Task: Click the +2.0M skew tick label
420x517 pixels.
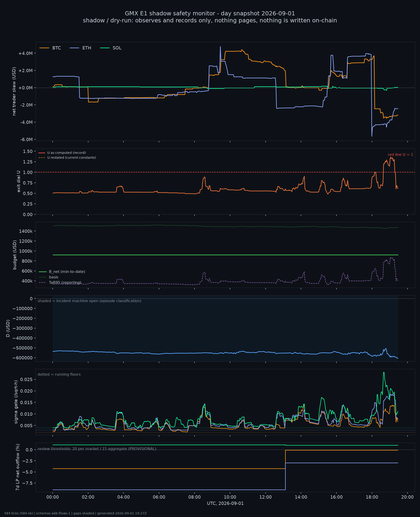Action: tap(25, 71)
